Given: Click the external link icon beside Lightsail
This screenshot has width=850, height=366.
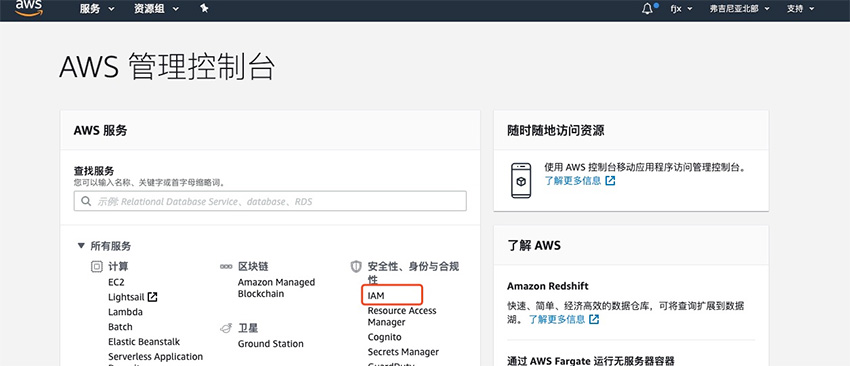Looking at the screenshot, I should [x=153, y=297].
